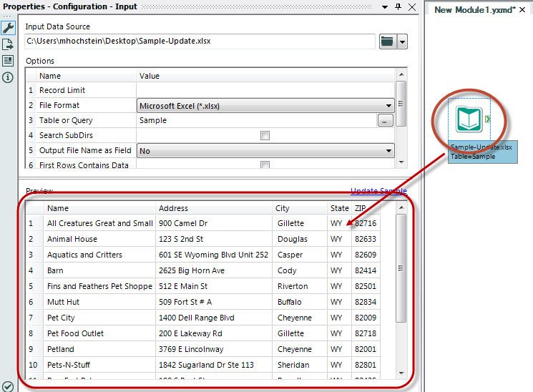The width and height of the screenshot is (533, 392).
Task: Select the Record Limit option row
Action: (62, 90)
